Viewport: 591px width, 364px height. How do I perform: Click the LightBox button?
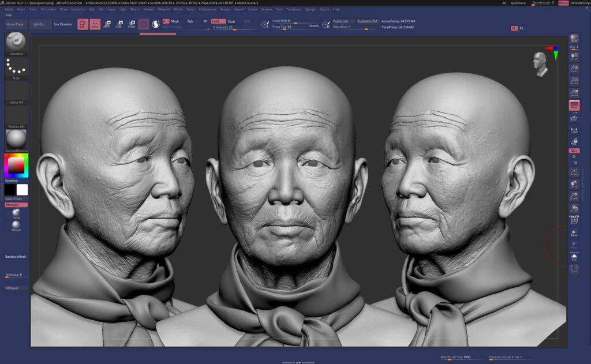(x=39, y=24)
